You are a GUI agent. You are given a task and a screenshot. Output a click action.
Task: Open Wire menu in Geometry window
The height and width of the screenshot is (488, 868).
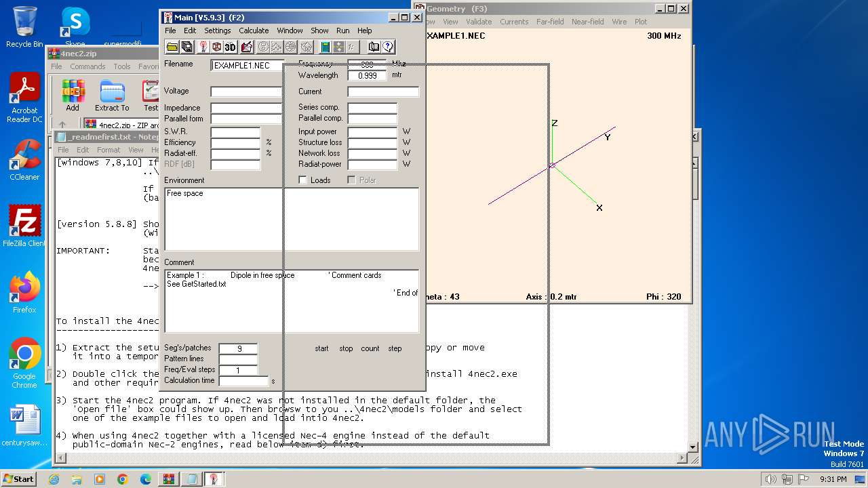click(619, 22)
